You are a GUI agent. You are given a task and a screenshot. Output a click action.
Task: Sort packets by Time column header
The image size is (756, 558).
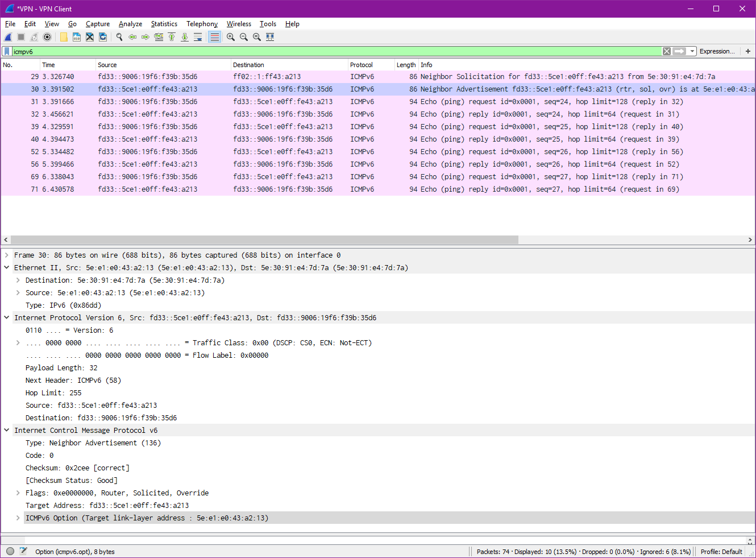tap(67, 65)
